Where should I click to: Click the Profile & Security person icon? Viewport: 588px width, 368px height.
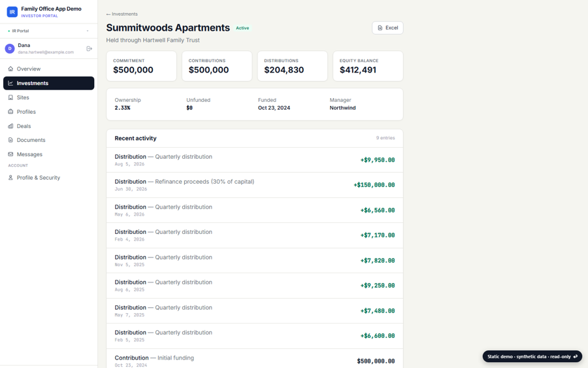pyautogui.click(x=10, y=178)
